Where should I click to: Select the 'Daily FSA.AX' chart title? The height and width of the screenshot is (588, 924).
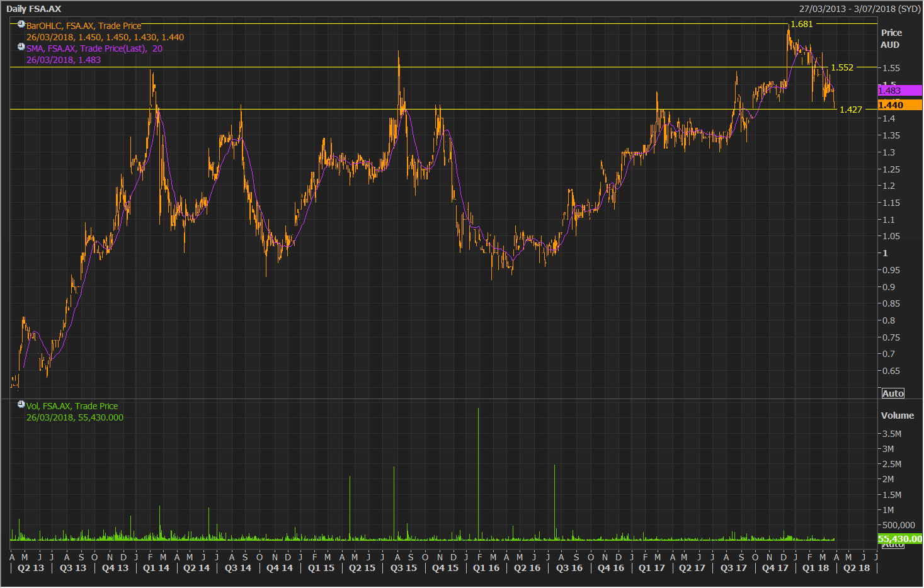[x=34, y=9]
